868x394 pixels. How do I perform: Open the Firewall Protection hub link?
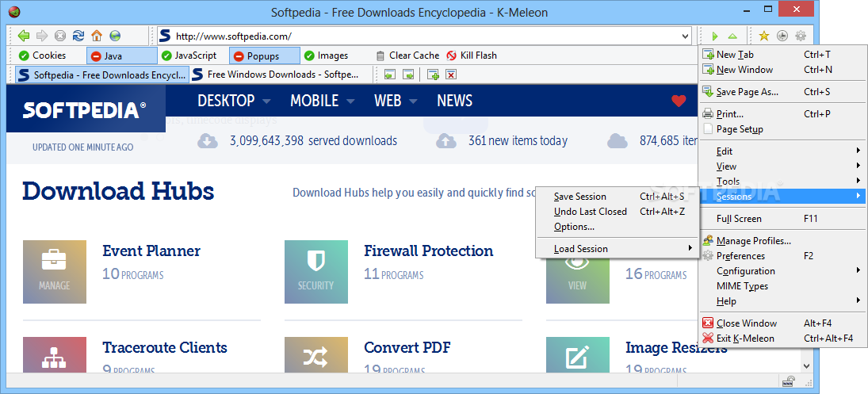coord(429,251)
